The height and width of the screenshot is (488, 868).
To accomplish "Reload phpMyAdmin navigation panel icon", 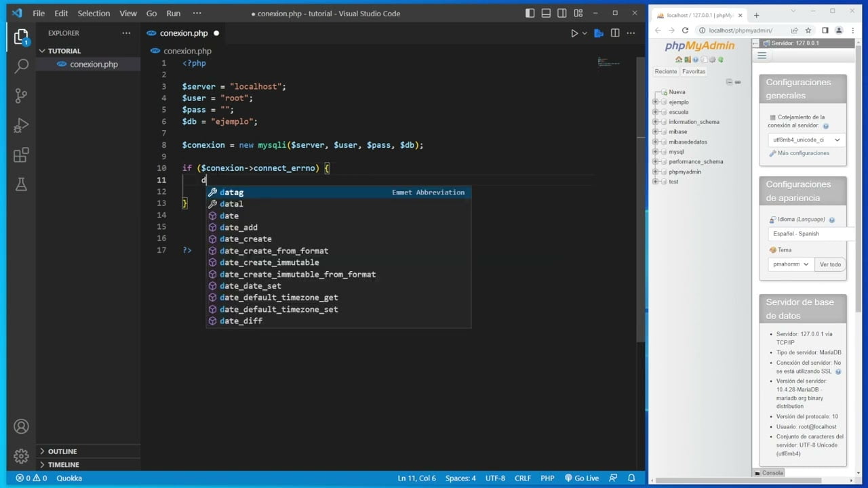I will (719, 60).
